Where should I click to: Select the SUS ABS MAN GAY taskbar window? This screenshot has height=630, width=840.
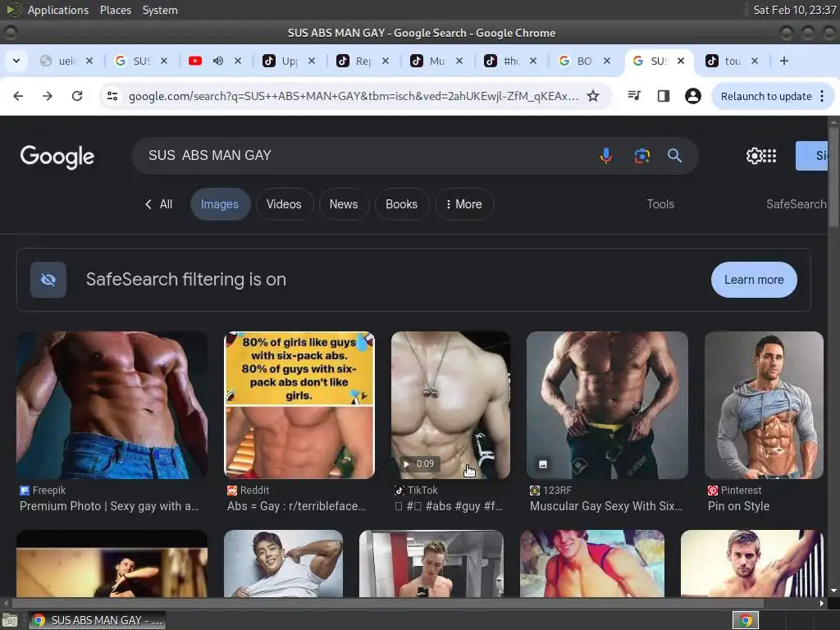[98, 620]
